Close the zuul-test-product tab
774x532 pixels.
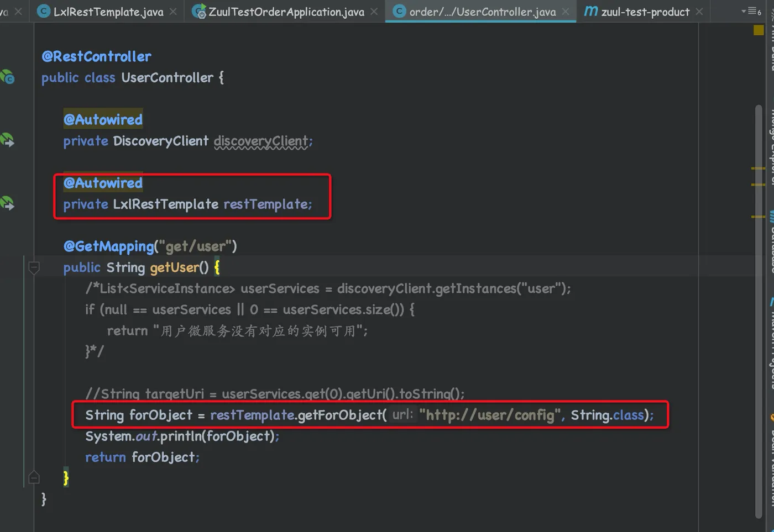coord(699,12)
